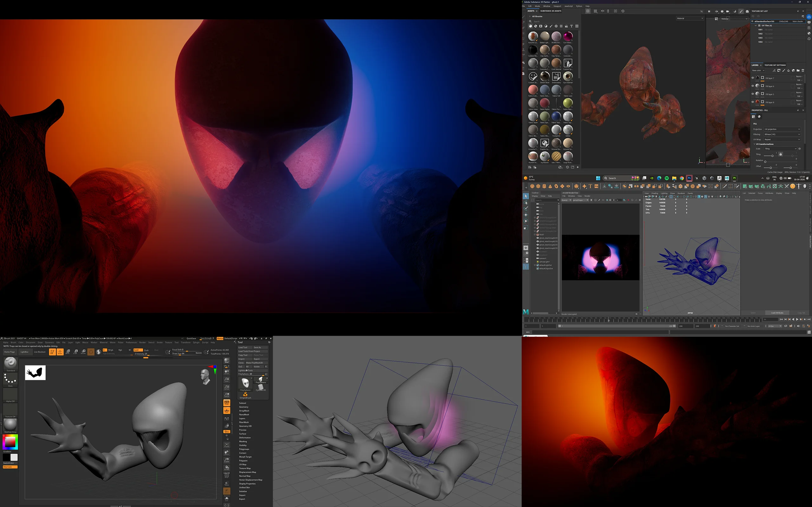Image resolution: width=812 pixels, height=507 pixels.
Task: Click the Windows Start button
Action: pos(598,179)
